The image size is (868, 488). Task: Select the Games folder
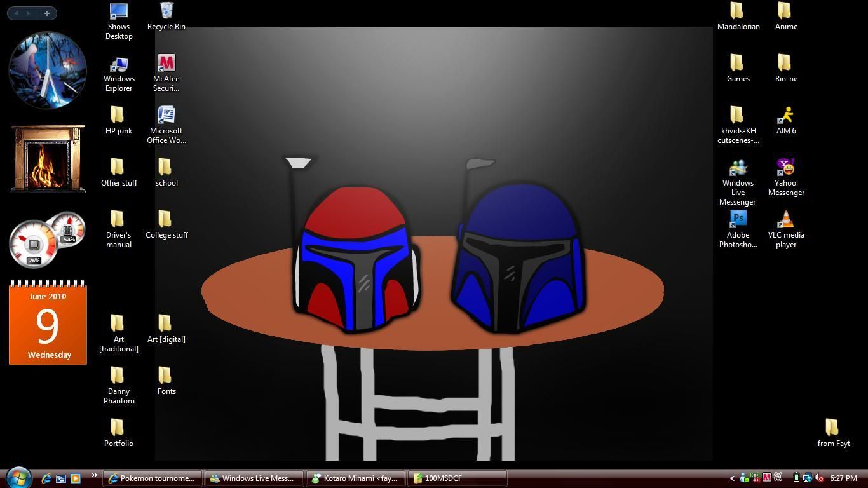738,69
